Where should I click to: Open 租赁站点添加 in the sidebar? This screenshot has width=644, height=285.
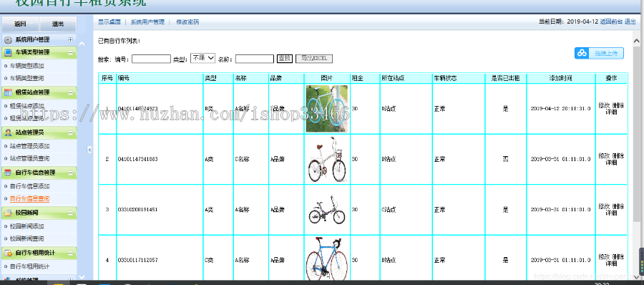[x=26, y=106]
